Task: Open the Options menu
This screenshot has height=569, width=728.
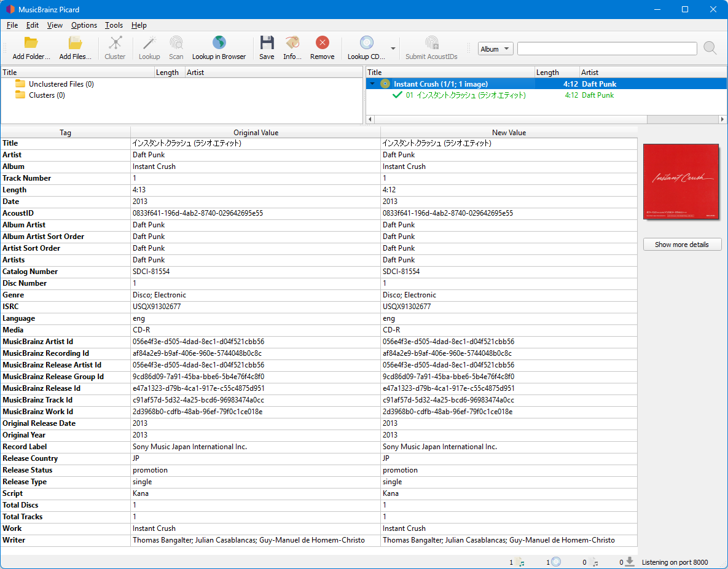Action: (x=84, y=25)
